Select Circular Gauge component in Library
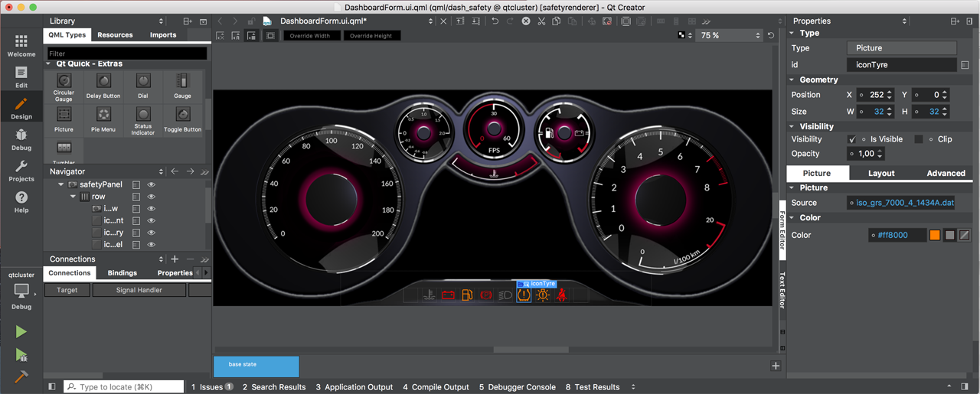The image size is (980, 394). pyautogui.click(x=64, y=86)
